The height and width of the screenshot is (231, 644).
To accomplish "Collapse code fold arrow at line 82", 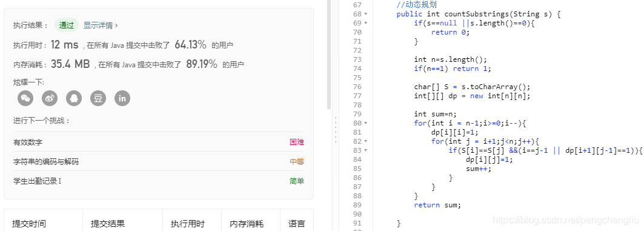I will [366, 141].
